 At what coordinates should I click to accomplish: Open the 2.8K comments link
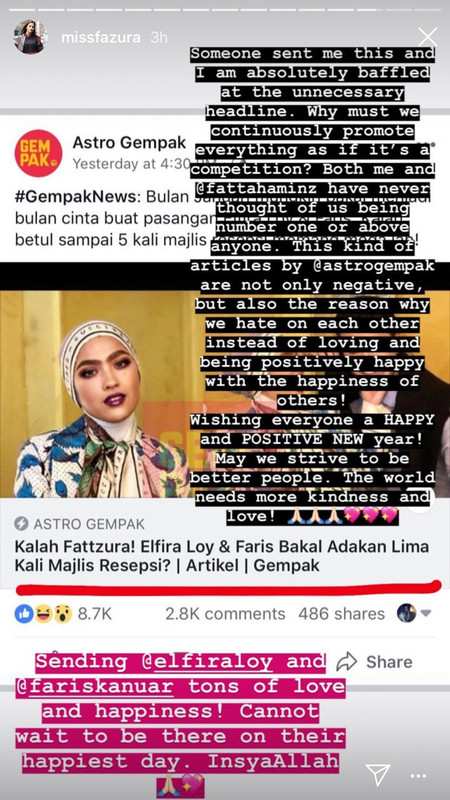[225, 614]
